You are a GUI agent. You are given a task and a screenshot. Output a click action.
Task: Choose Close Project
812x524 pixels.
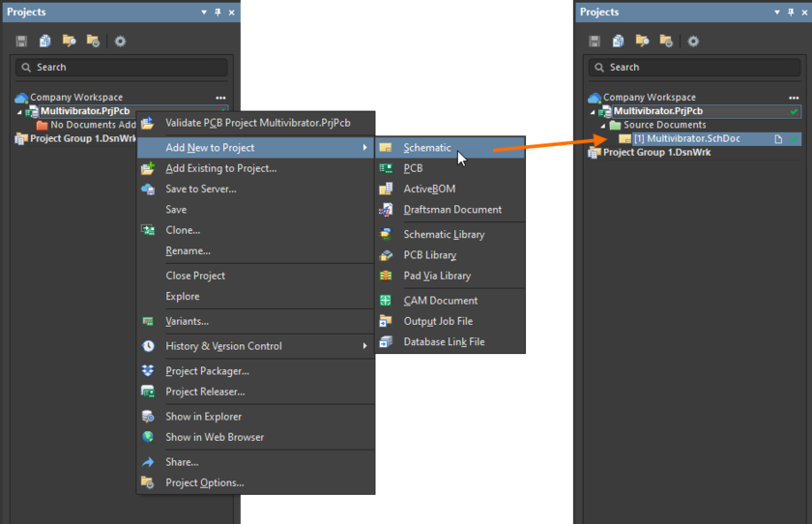[x=256, y=276]
